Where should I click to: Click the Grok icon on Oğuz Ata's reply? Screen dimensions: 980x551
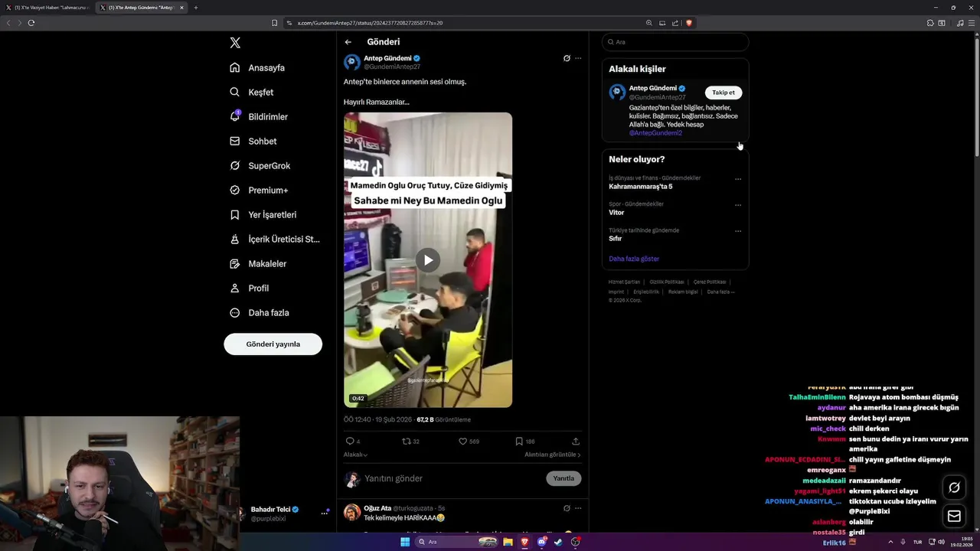pyautogui.click(x=567, y=508)
